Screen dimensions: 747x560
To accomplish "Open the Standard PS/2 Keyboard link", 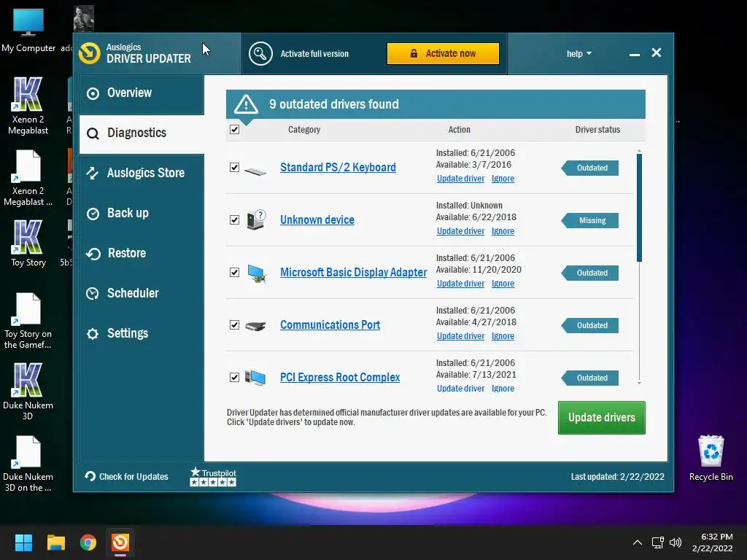I will 338,167.
